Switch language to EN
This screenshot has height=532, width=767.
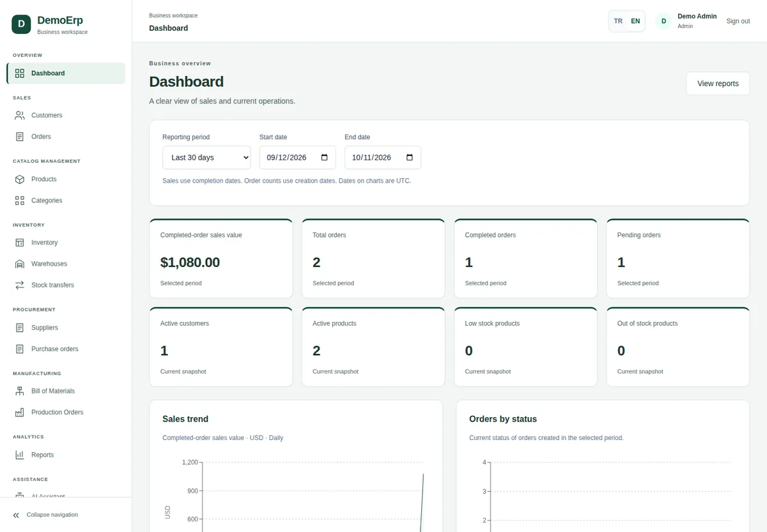click(x=635, y=21)
